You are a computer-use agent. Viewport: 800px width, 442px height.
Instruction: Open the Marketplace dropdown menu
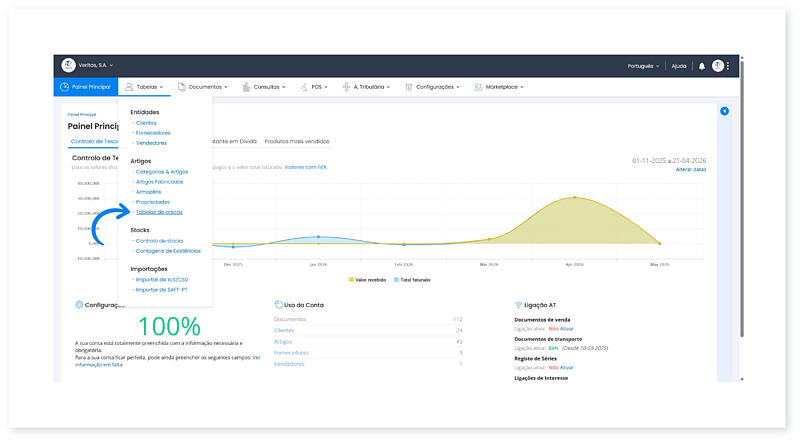pyautogui.click(x=503, y=87)
